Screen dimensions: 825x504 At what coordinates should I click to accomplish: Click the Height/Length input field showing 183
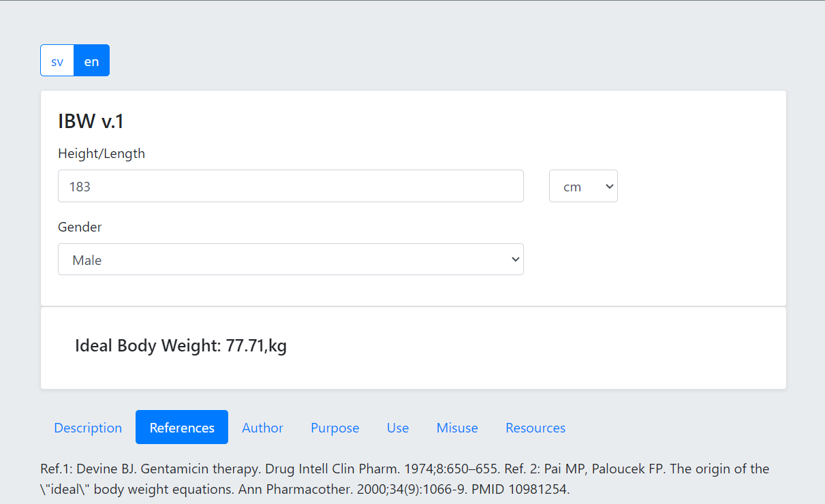pyautogui.click(x=290, y=187)
